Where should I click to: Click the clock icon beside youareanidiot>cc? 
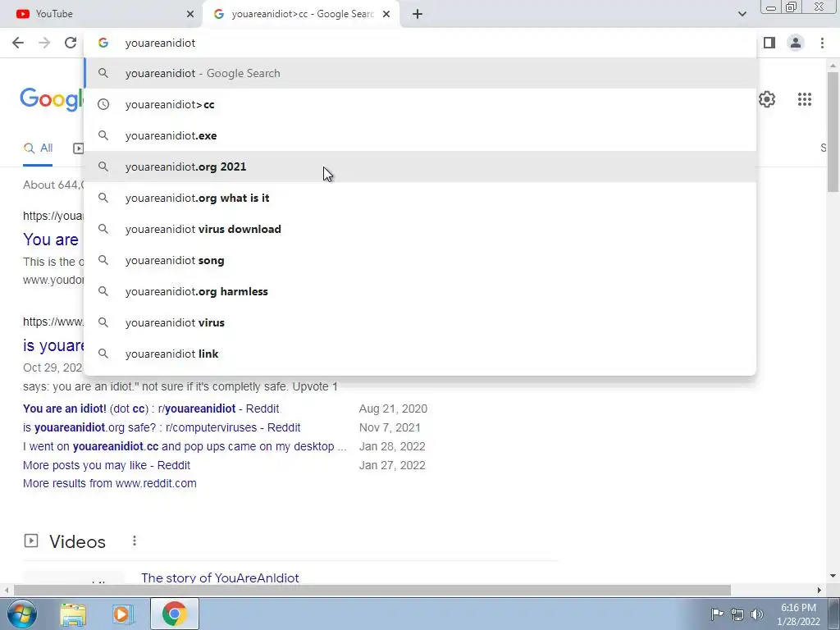(x=103, y=104)
